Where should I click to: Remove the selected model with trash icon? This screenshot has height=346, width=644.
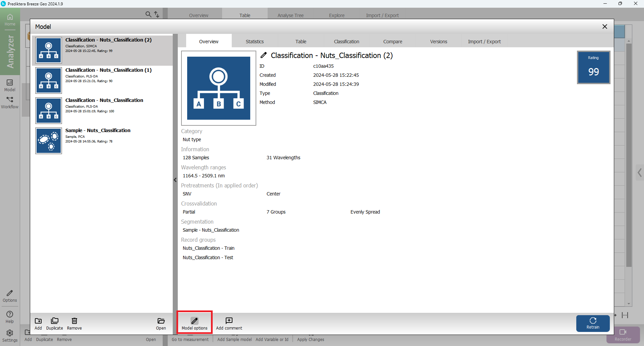pyautogui.click(x=74, y=321)
